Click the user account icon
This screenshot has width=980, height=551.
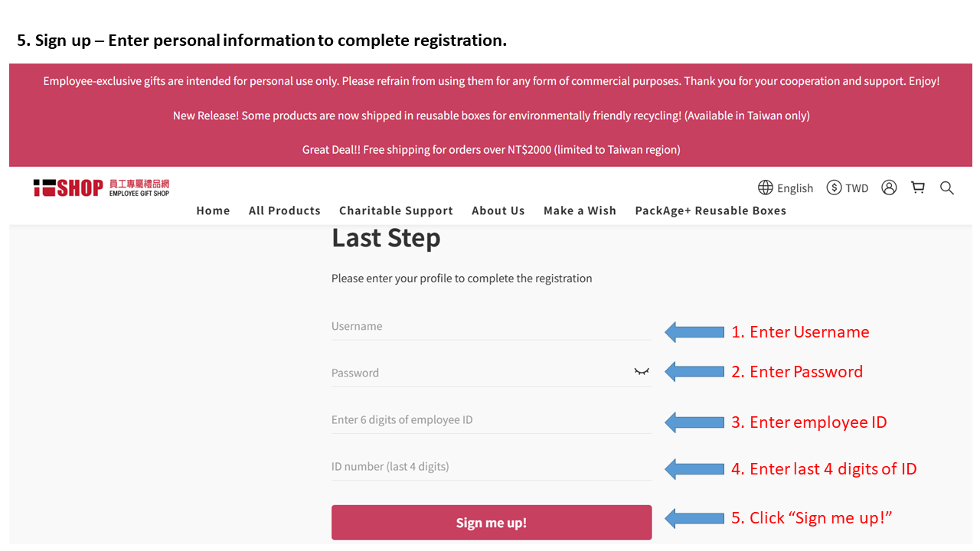(x=889, y=187)
